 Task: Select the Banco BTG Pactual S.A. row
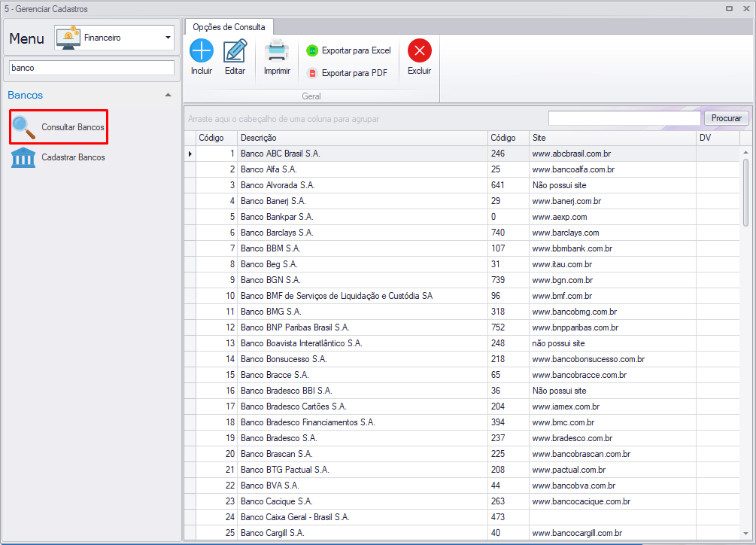462,470
